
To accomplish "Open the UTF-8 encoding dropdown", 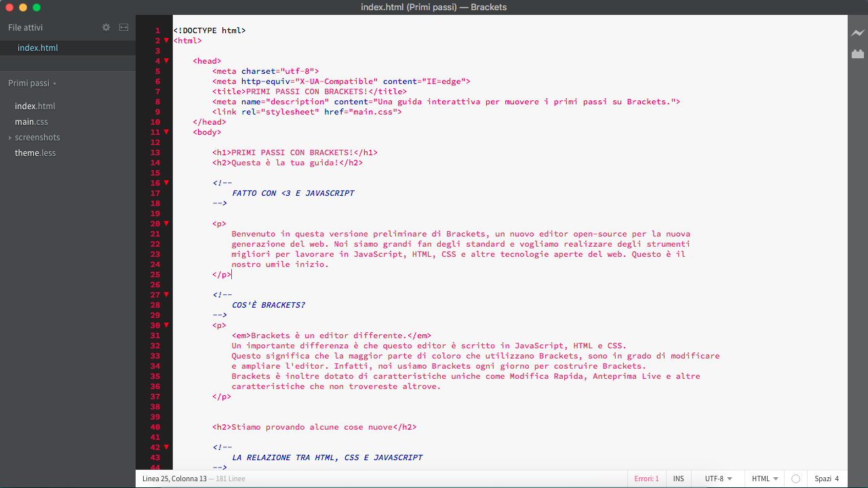I will (x=718, y=479).
